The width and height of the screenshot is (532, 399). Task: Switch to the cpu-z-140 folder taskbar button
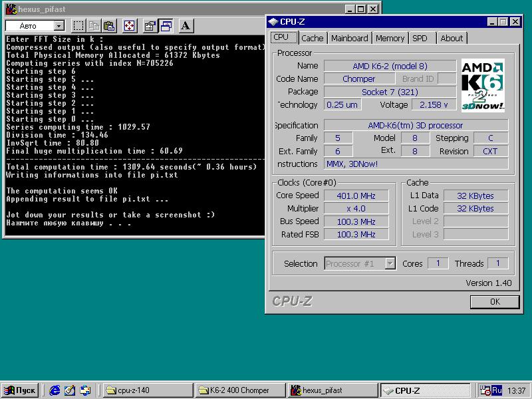pyautogui.click(x=148, y=390)
